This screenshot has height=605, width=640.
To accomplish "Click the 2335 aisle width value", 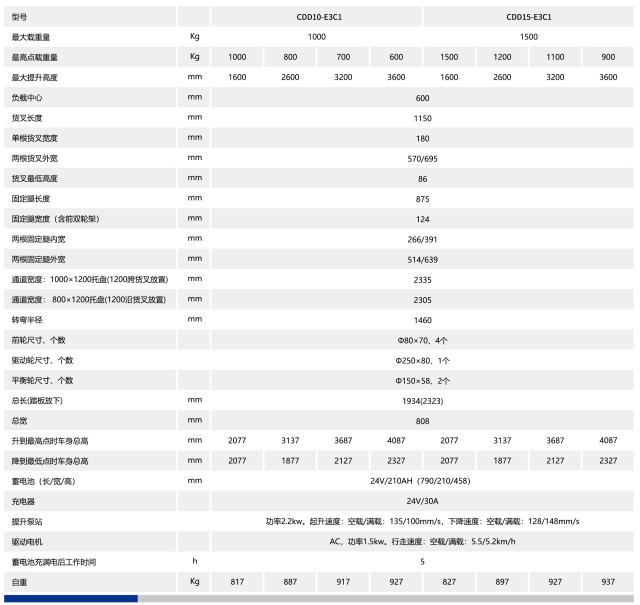I will (x=422, y=280).
